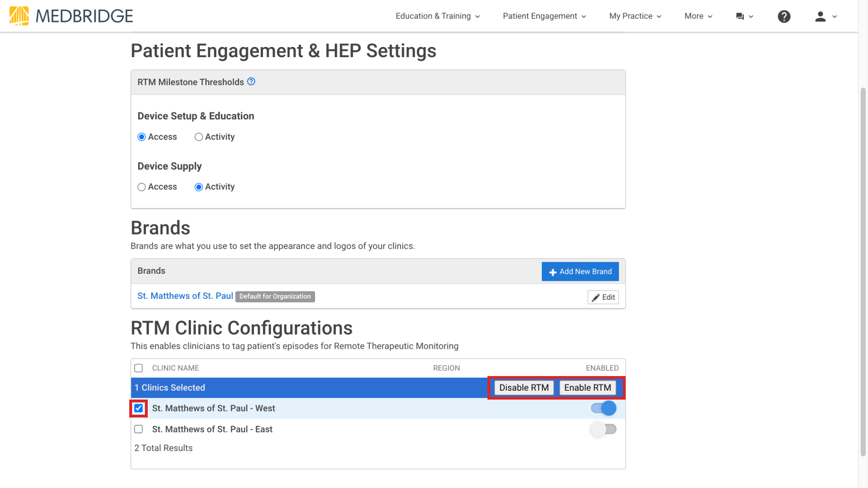Viewport: 868px width, 488px height.
Task: Click the help question mark icon
Action: click(x=784, y=16)
